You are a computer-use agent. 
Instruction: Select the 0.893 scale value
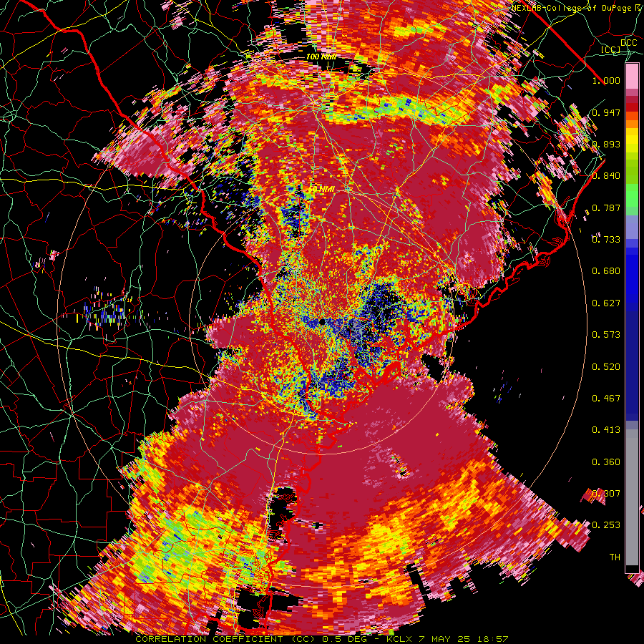coord(606,144)
